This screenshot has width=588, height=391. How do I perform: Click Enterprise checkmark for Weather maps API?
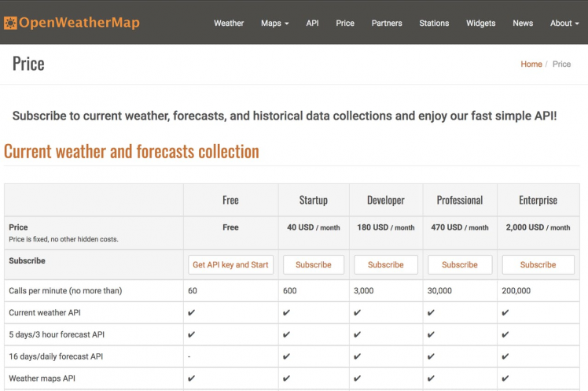click(505, 378)
